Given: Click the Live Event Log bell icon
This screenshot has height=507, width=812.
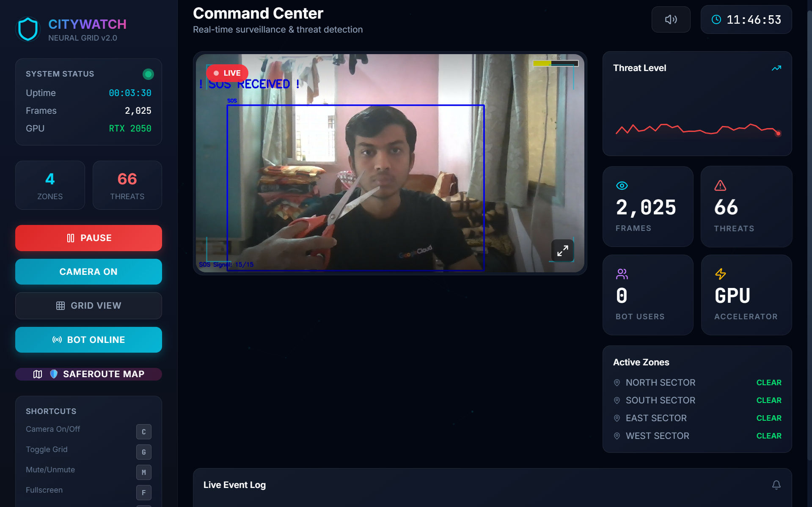Looking at the screenshot, I should pyautogui.click(x=776, y=485).
